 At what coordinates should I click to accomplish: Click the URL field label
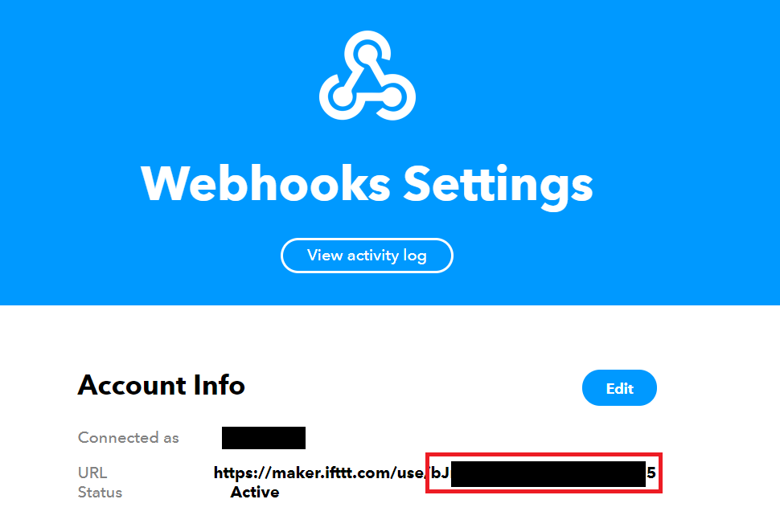pos(92,473)
